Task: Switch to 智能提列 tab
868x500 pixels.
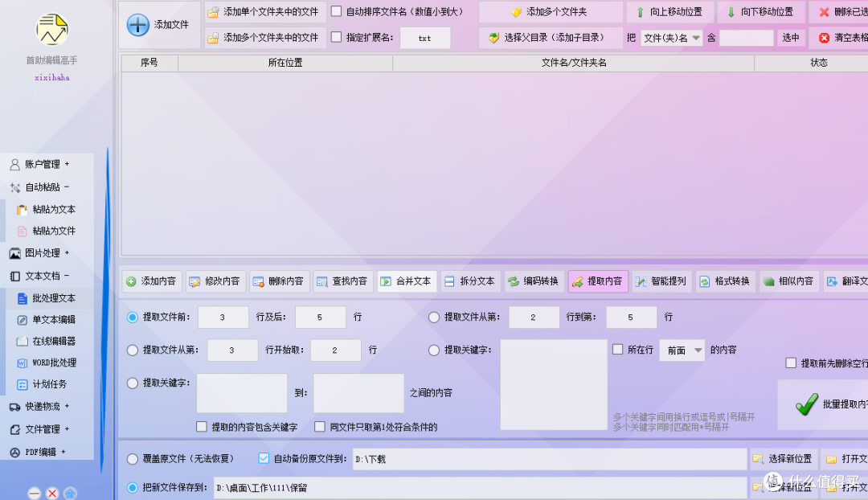Action: pos(661,281)
